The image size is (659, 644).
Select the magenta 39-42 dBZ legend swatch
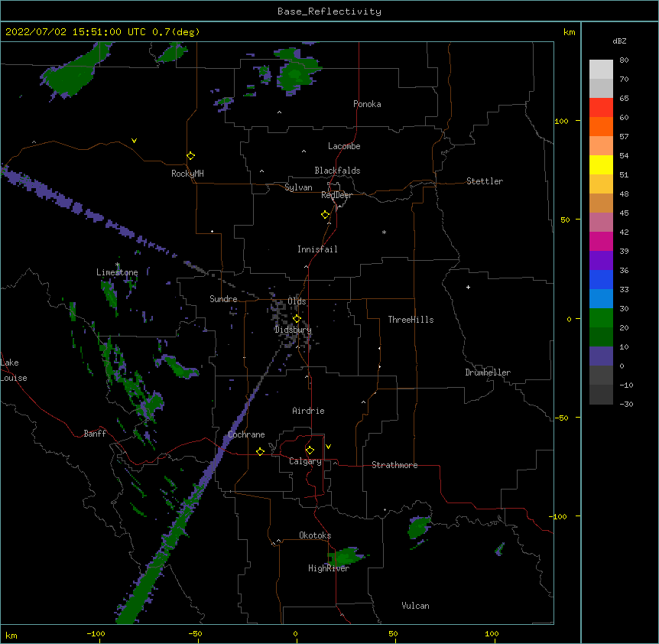pos(601,241)
